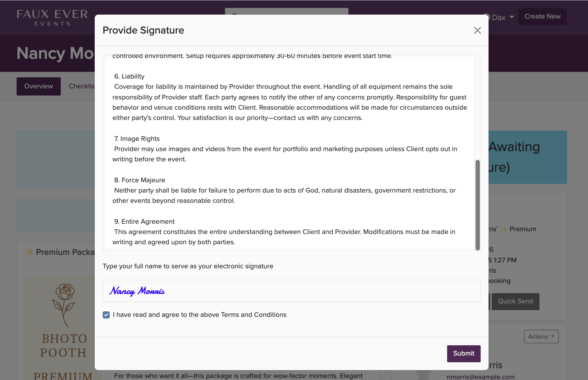Image resolution: width=588 pixels, height=380 pixels.
Task: Switch to the Checklist tab
Action: [82, 86]
